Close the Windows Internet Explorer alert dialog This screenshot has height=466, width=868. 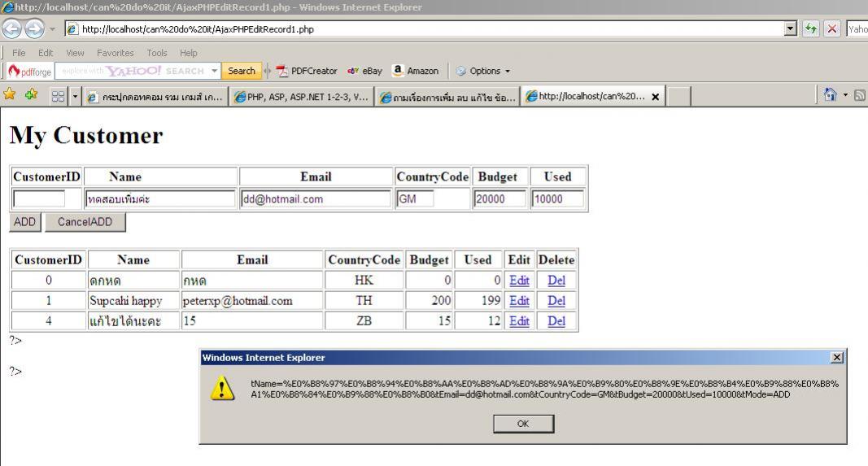837,358
